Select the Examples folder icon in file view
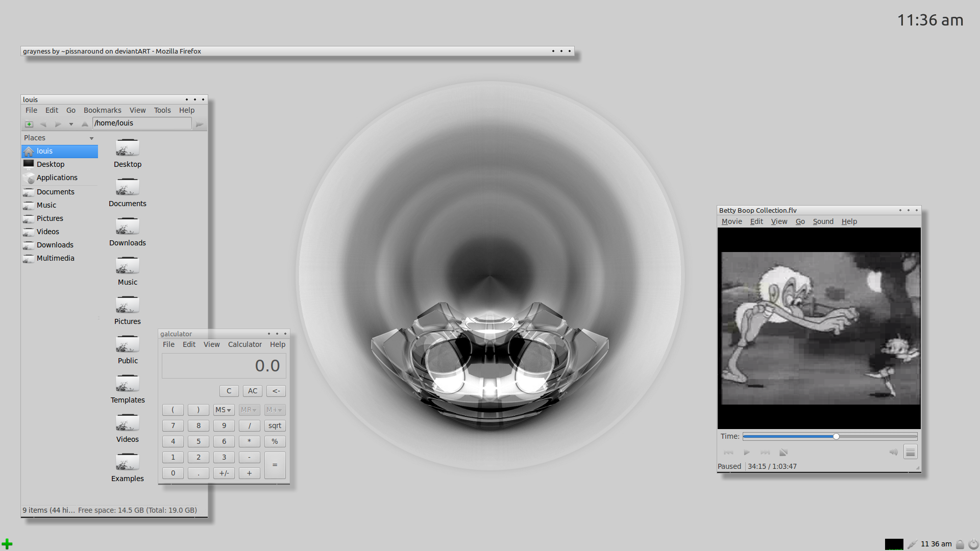980x551 pixels. pyautogui.click(x=128, y=462)
